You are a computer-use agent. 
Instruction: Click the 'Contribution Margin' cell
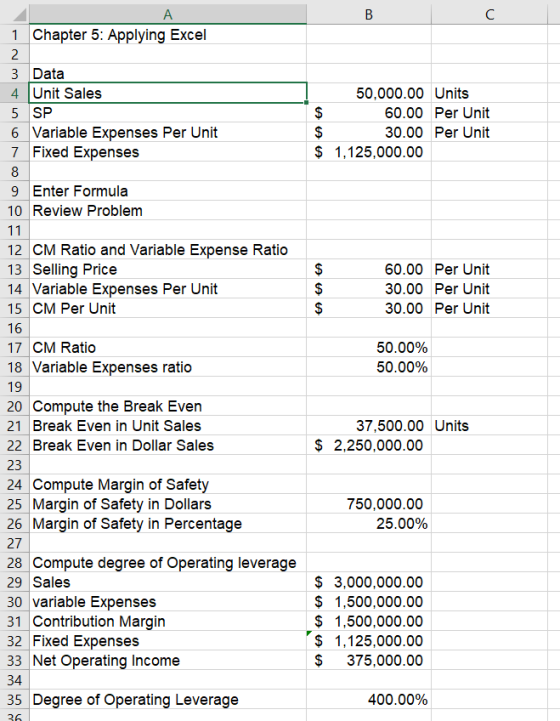pos(168,621)
